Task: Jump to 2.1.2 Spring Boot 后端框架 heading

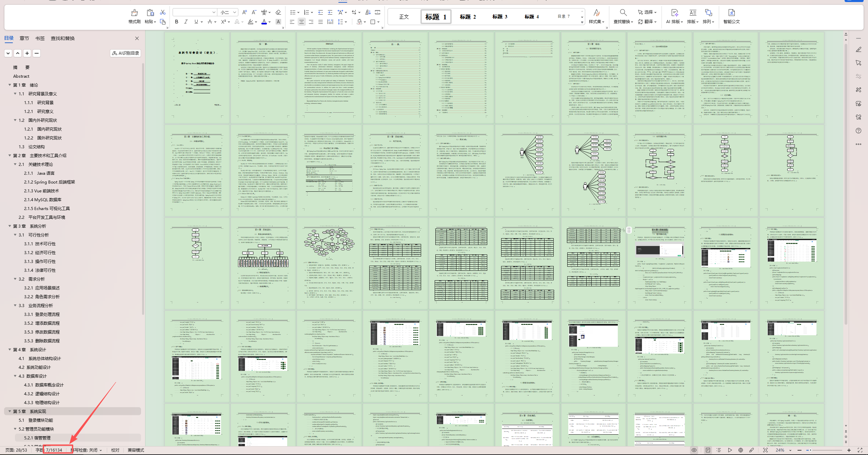Action: [x=50, y=182]
